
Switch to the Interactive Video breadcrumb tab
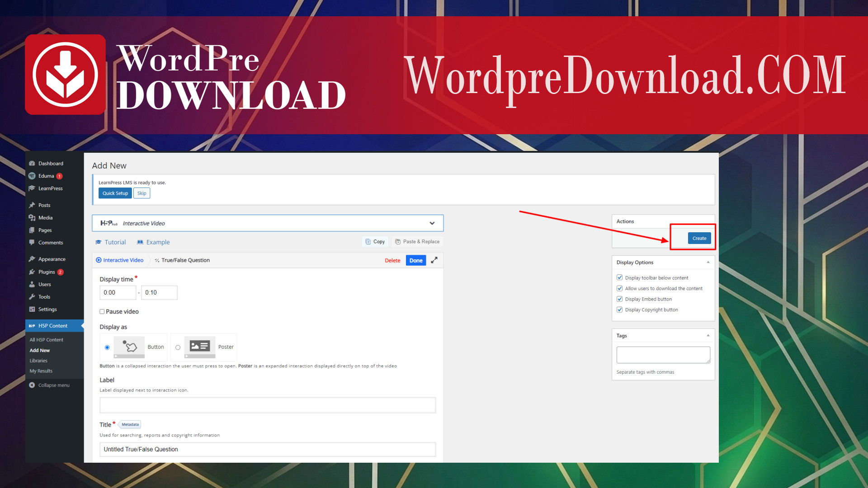coord(120,260)
